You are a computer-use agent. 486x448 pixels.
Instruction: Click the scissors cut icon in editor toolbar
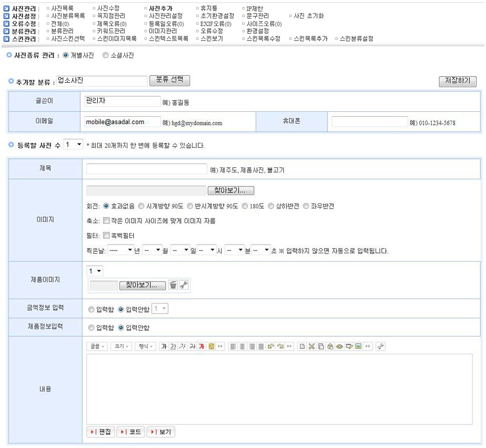[310, 346]
